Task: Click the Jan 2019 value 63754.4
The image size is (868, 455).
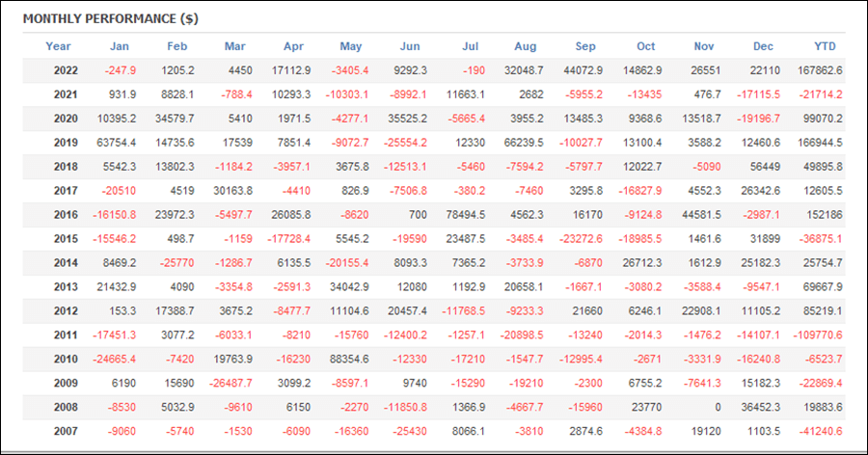Action: (x=117, y=143)
